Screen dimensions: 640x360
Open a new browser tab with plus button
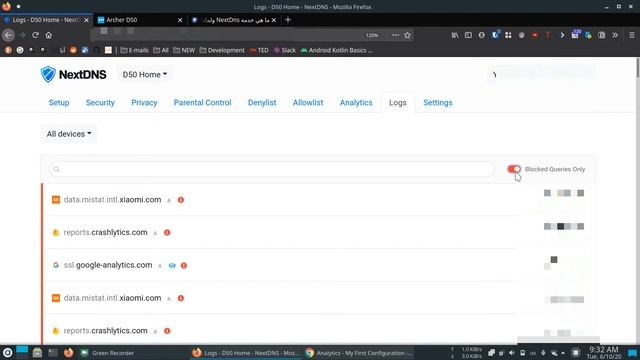[x=288, y=20]
